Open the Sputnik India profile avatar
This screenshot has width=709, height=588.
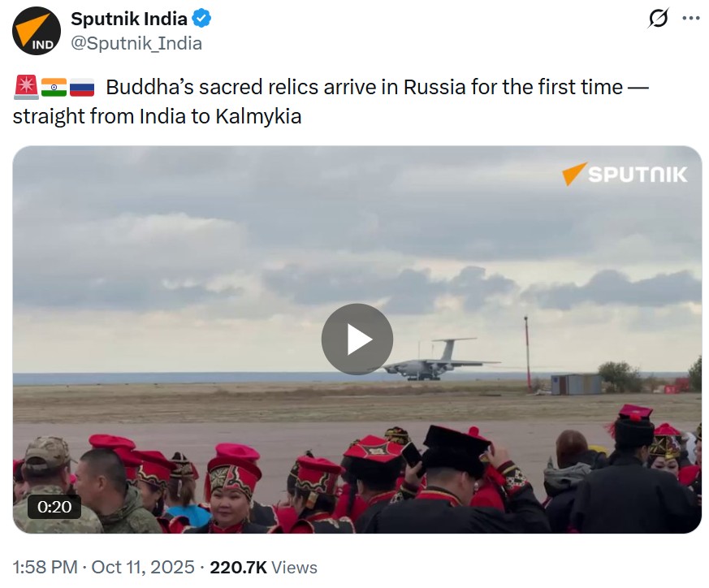[37, 31]
